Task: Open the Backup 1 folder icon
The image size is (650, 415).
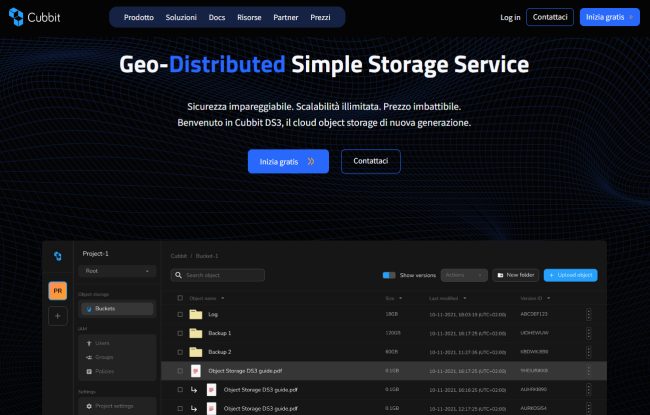Action: coord(196,333)
